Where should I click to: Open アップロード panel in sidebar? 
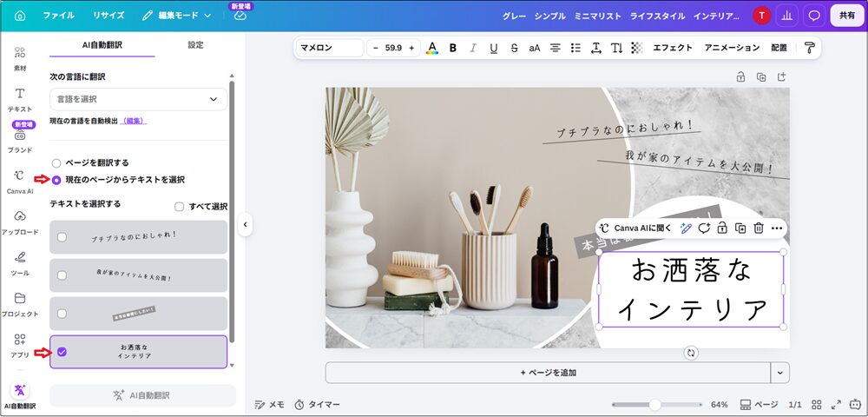pos(20,222)
